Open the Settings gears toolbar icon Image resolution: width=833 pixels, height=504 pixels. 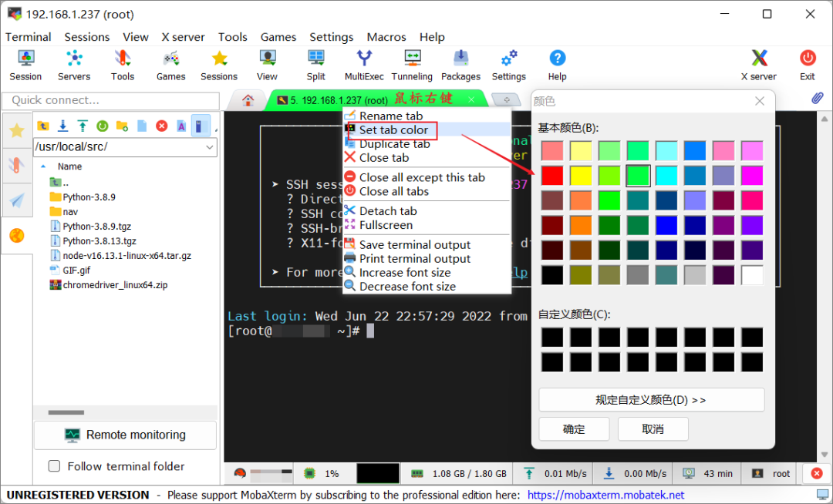pyautogui.click(x=509, y=66)
